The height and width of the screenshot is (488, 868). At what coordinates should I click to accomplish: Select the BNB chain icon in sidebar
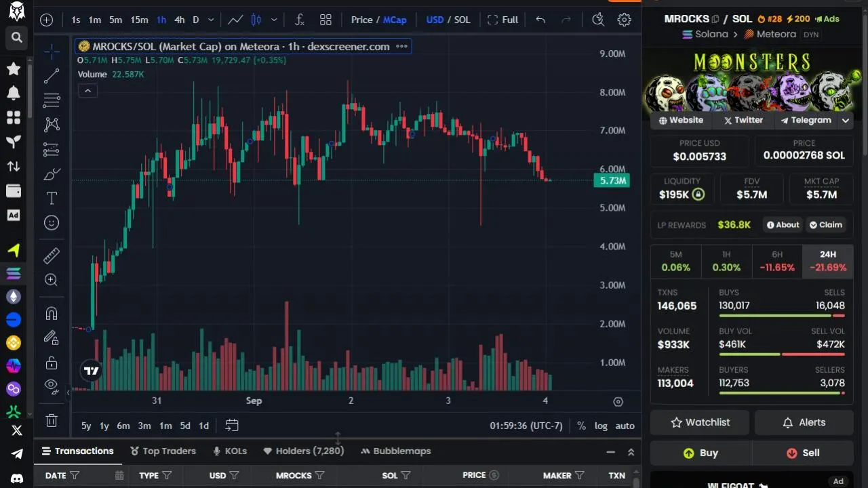tap(14, 343)
